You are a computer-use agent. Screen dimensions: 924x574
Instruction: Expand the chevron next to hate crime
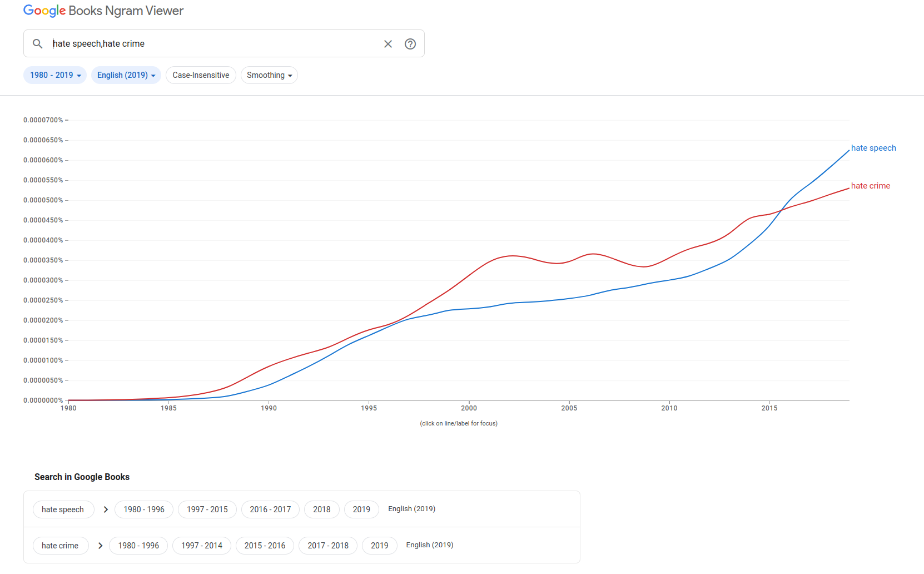coord(100,546)
